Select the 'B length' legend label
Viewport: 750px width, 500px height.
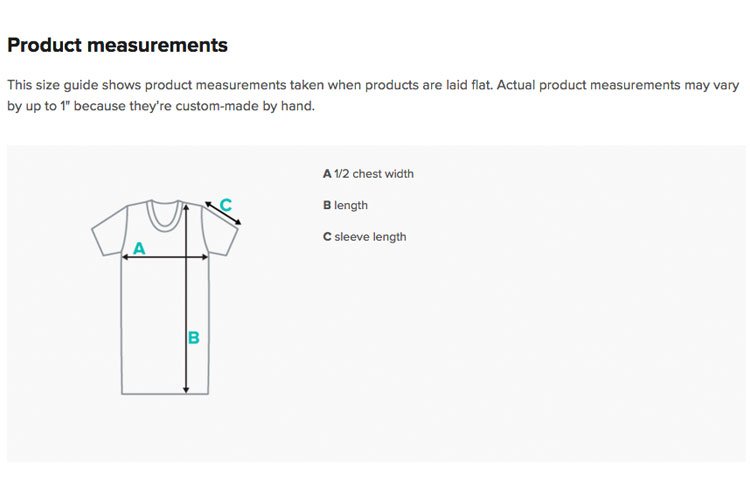click(345, 205)
